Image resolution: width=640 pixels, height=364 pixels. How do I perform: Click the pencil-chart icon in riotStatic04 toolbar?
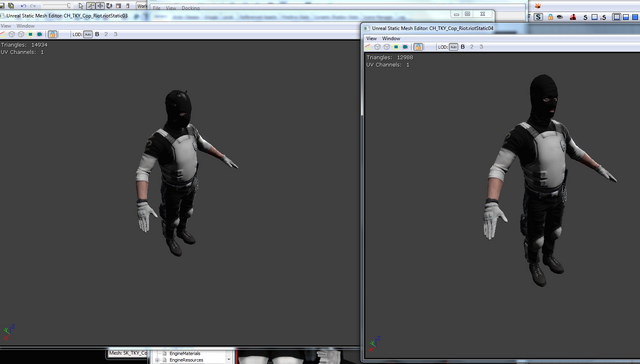[x=368, y=47]
